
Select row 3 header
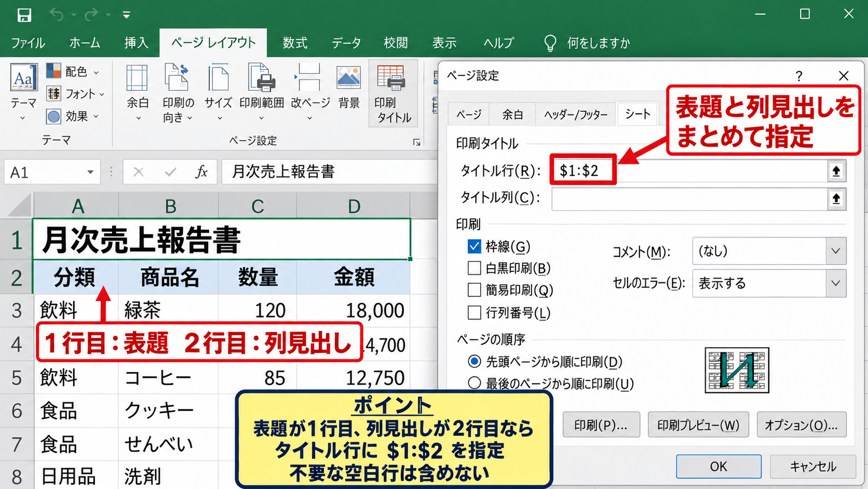[x=17, y=311]
